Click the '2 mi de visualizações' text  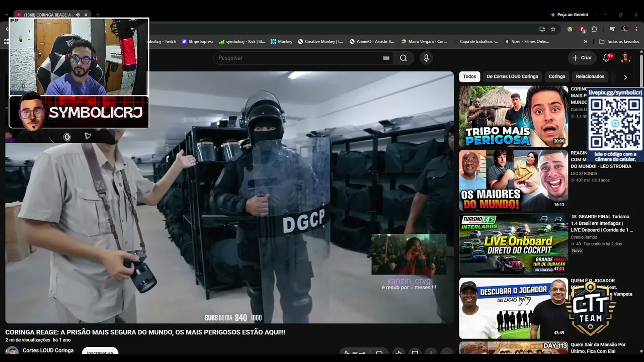tap(28, 340)
